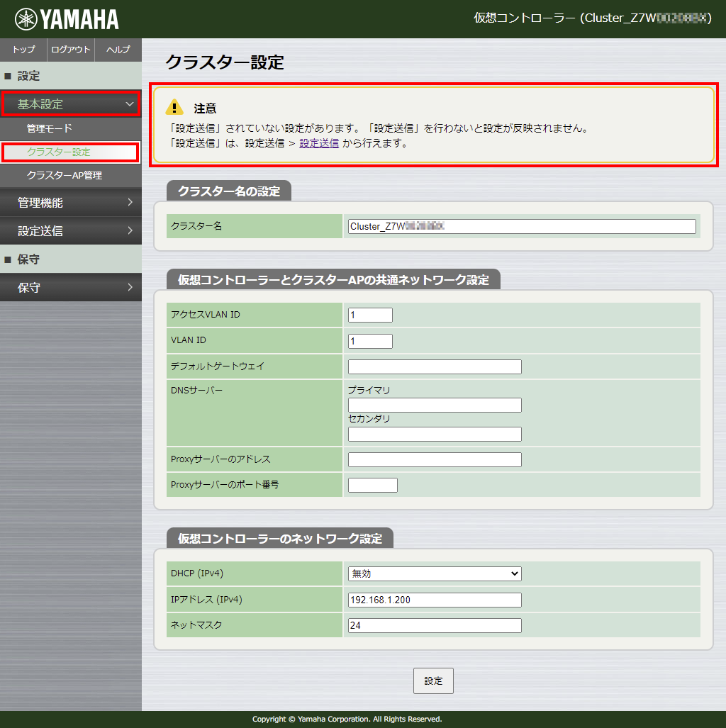Open the DHCP (IPv4) dropdown
This screenshot has height=728, width=726.
click(434, 573)
